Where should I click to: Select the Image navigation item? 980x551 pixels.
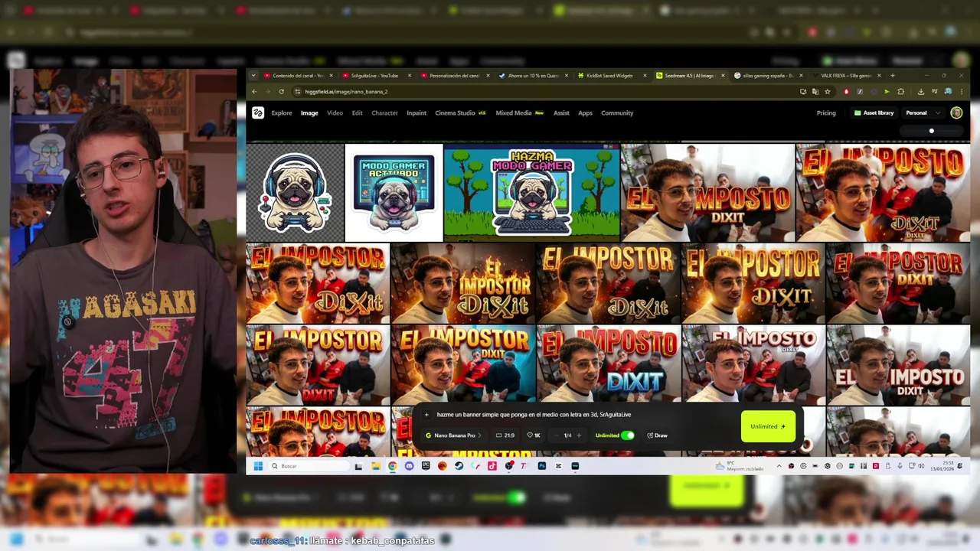[x=309, y=112]
